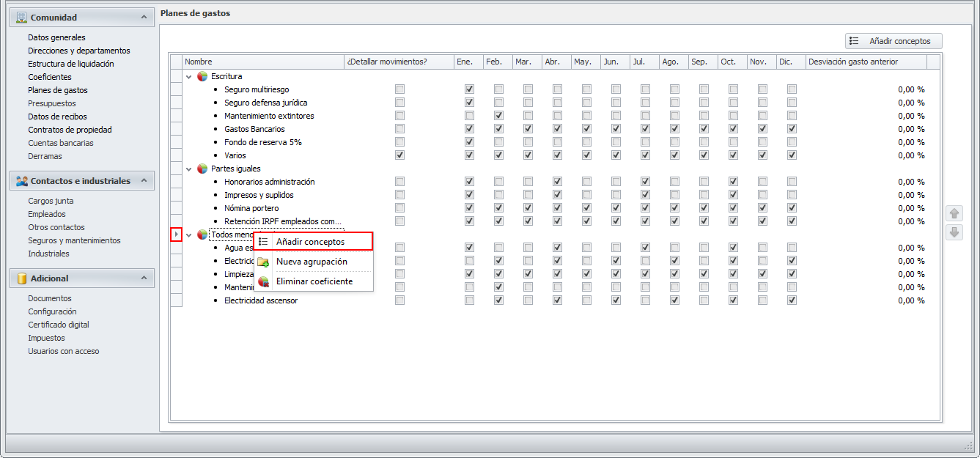Toggle Dic. checkbox for Electricidad ascensor

point(792,300)
